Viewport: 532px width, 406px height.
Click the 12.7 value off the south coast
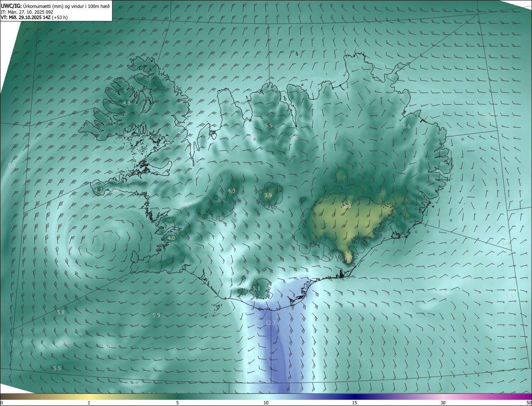(x=271, y=323)
